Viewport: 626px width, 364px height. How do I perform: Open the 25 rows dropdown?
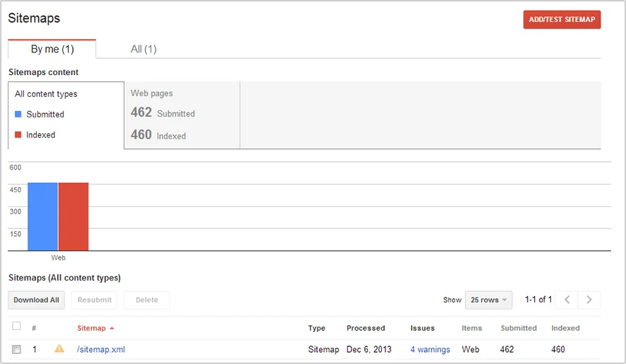(488, 300)
